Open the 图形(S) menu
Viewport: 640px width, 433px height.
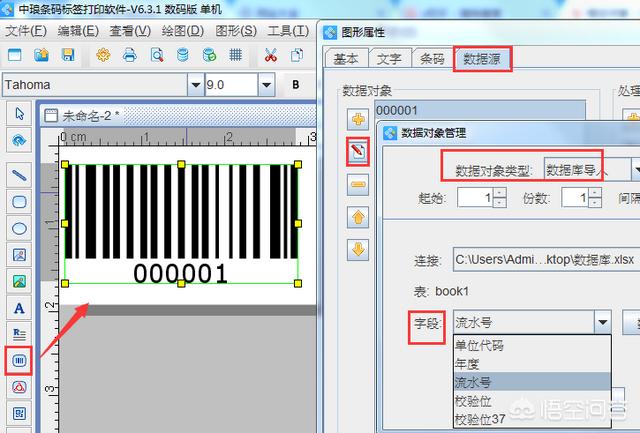[236, 31]
